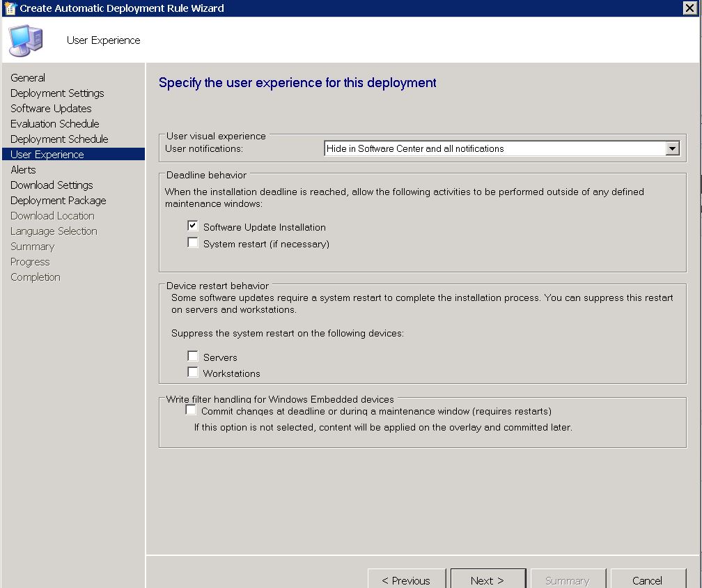Click 'Suppress the system restart on the following devices' text

pos(288,333)
